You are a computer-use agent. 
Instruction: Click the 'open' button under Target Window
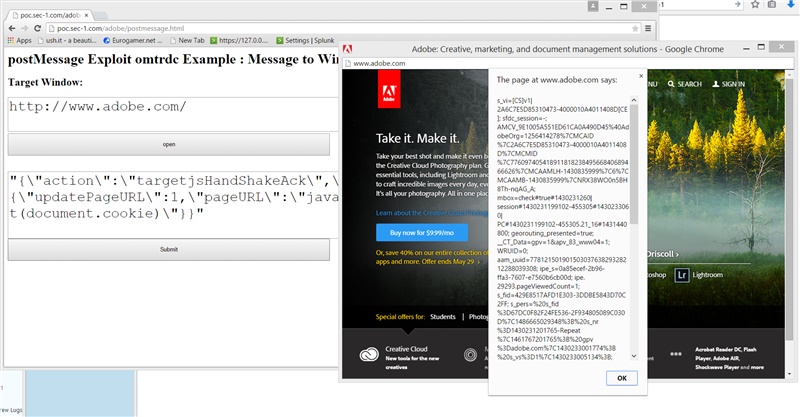point(168,145)
